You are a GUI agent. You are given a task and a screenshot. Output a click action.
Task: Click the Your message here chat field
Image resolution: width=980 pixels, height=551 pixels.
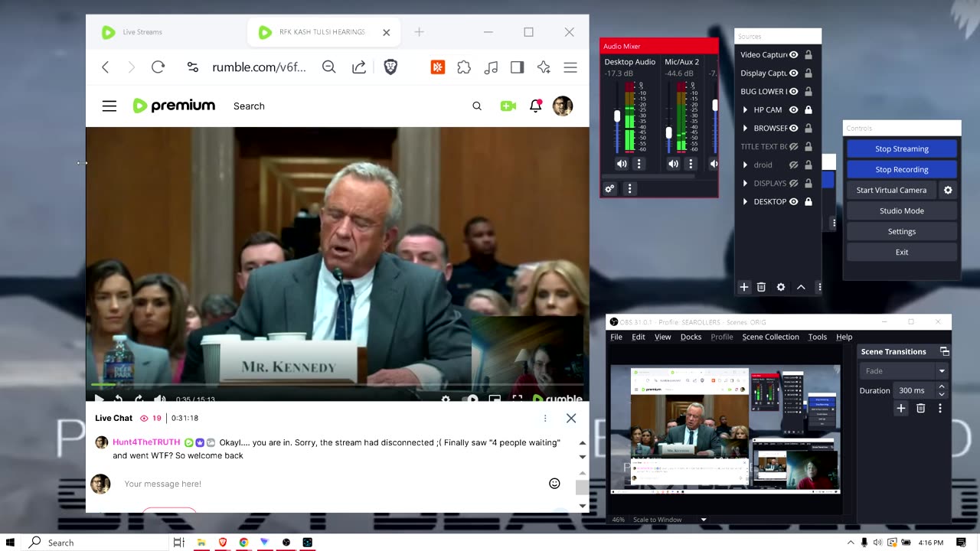[329, 484]
